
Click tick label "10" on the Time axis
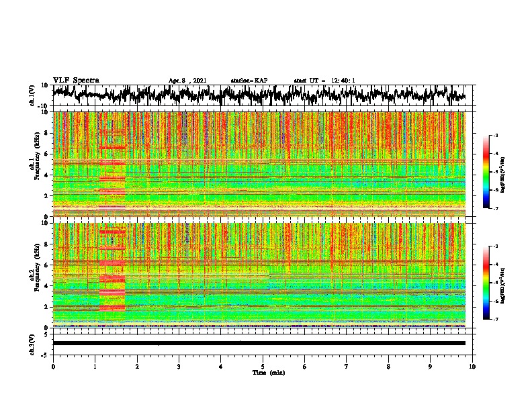coord(472,367)
